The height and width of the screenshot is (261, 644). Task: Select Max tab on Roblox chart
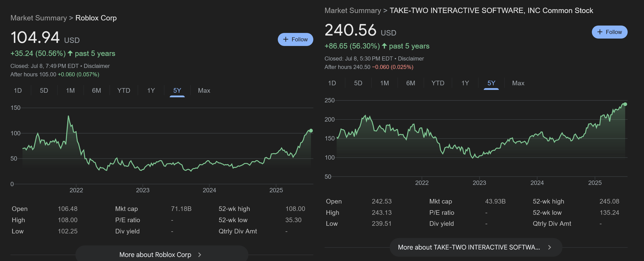204,90
